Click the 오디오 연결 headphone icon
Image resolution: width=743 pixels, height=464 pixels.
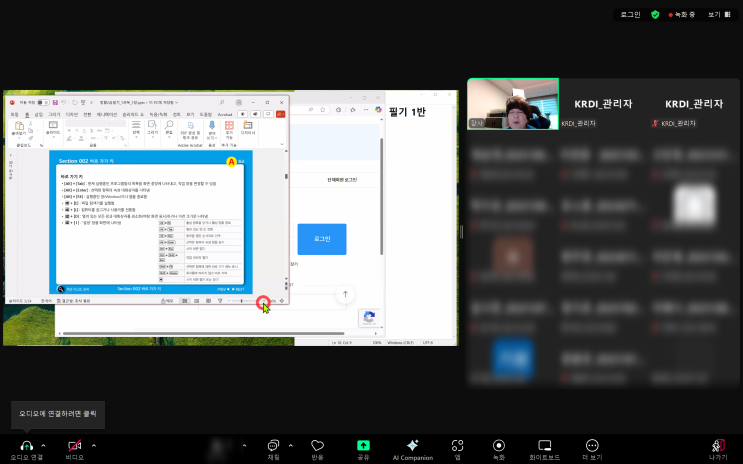pos(27,446)
